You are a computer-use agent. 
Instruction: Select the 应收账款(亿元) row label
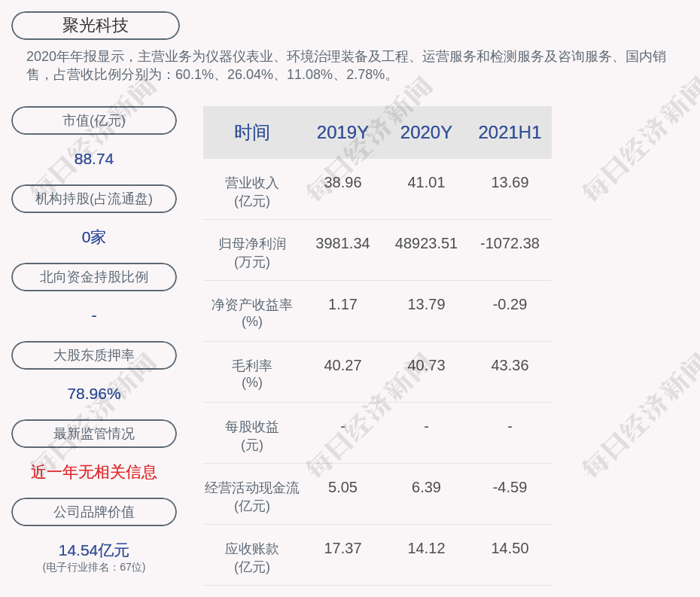pos(252,558)
